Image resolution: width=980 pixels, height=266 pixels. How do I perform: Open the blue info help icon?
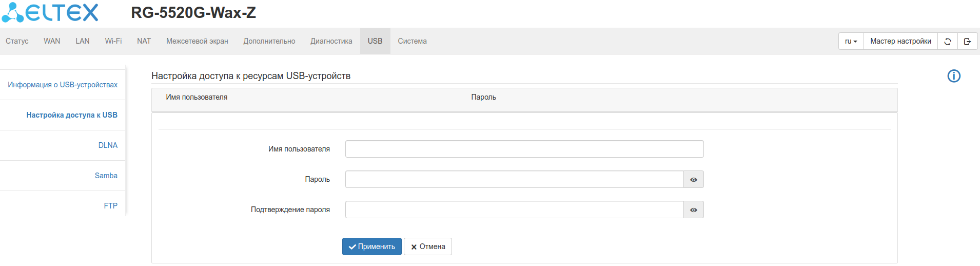pos(954,77)
